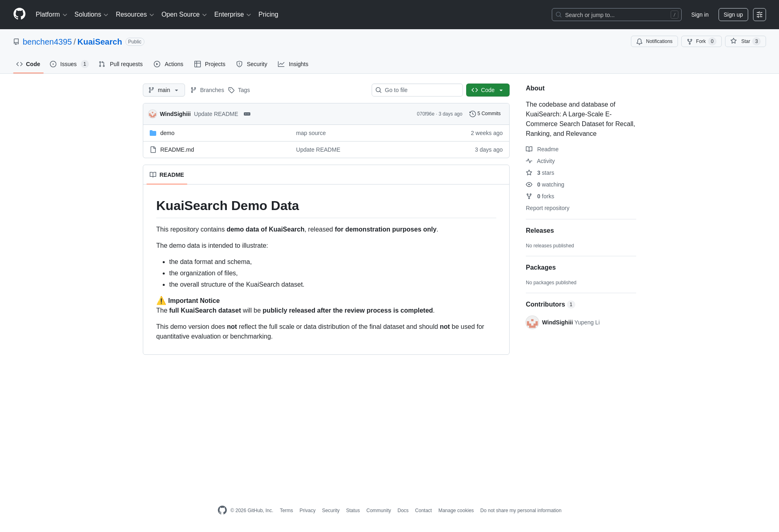Viewport: 779px width, 532px height.
Task: Open footer Privacy link
Action: click(308, 511)
